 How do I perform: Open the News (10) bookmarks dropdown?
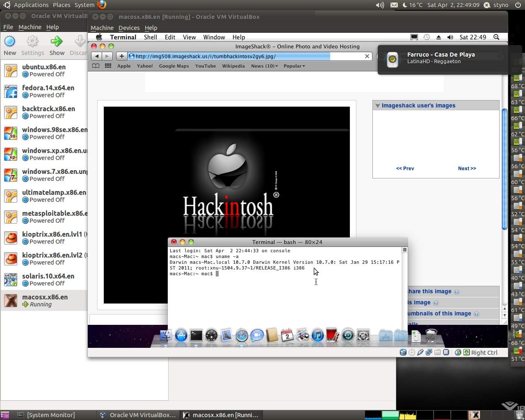click(265, 66)
